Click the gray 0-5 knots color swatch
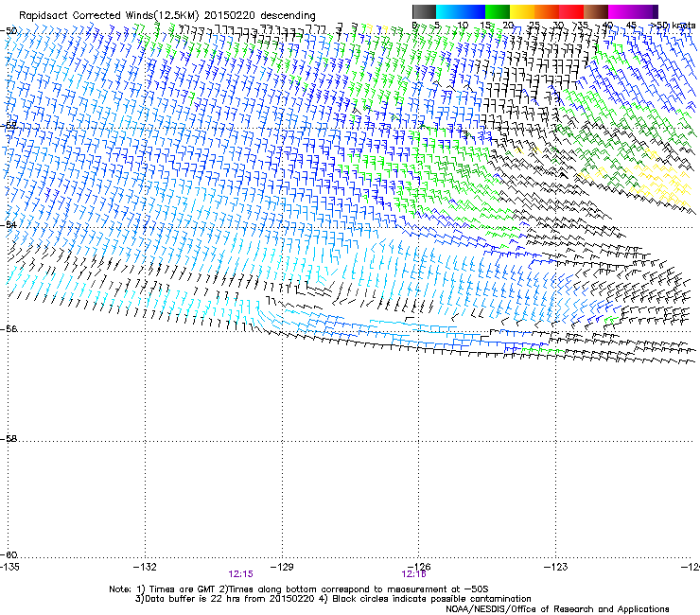 424,11
